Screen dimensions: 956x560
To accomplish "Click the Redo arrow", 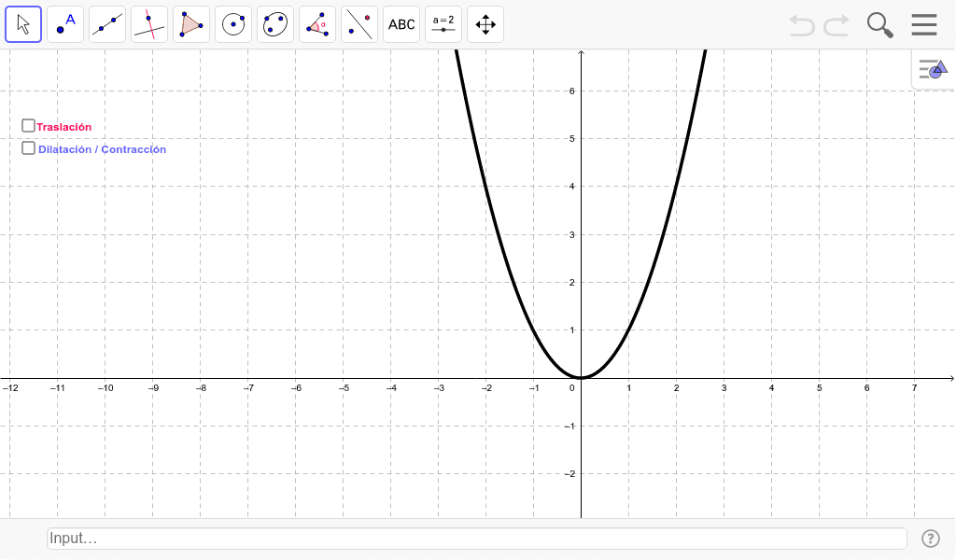I will click(x=836, y=25).
